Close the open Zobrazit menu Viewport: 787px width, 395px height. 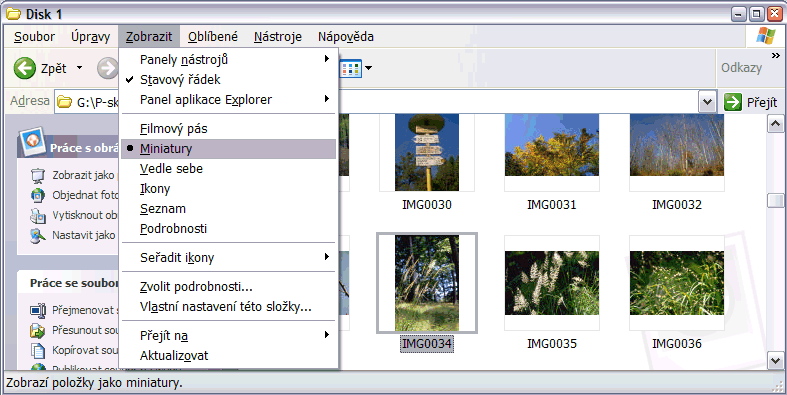149,37
